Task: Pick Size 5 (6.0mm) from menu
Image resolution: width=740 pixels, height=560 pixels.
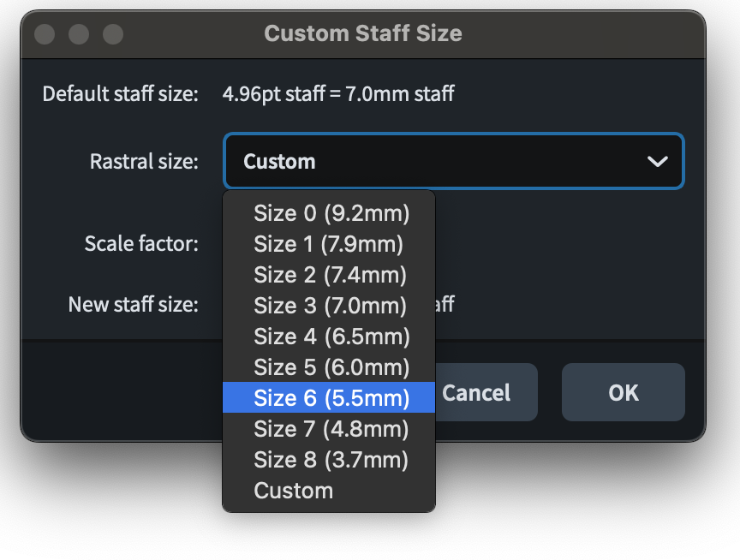Action: pos(331,367)
